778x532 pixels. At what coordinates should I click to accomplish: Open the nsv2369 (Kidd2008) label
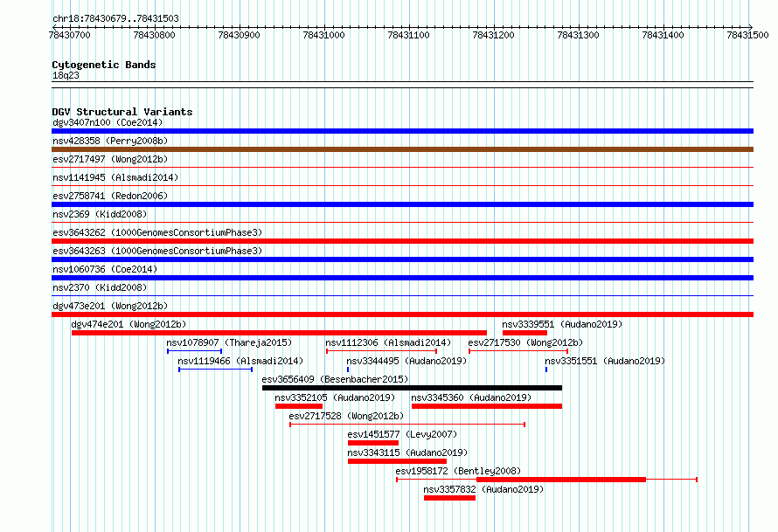coord(100,214)
